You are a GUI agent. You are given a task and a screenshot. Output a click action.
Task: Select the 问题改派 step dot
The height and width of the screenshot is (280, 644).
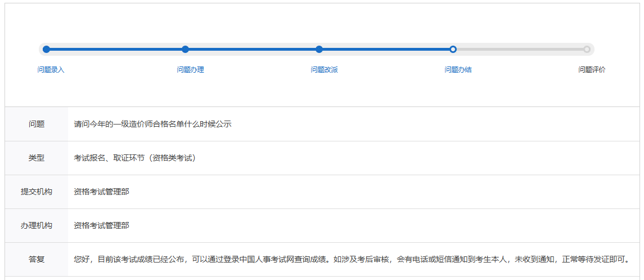click(x=319, y=50)
